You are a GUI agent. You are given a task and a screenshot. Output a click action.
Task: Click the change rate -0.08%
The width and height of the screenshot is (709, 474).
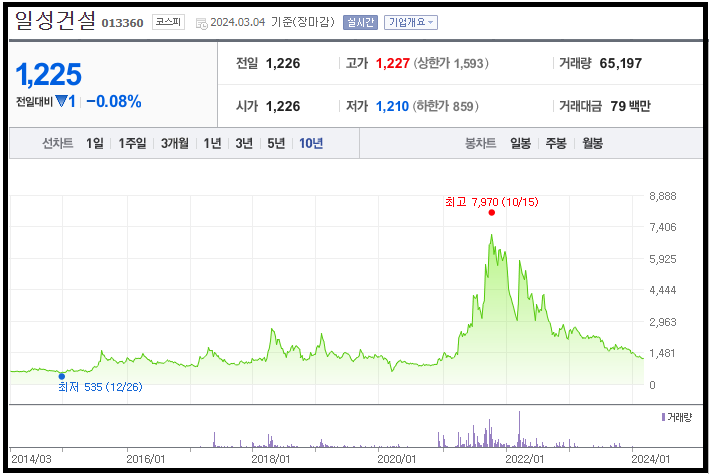point(113,101)
